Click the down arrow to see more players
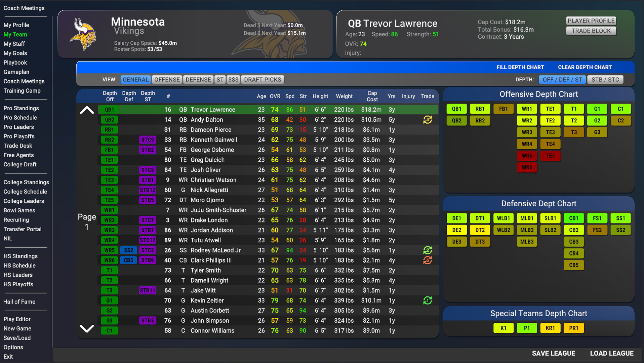This screenshot has height=363, width=644. pos(87,328)
